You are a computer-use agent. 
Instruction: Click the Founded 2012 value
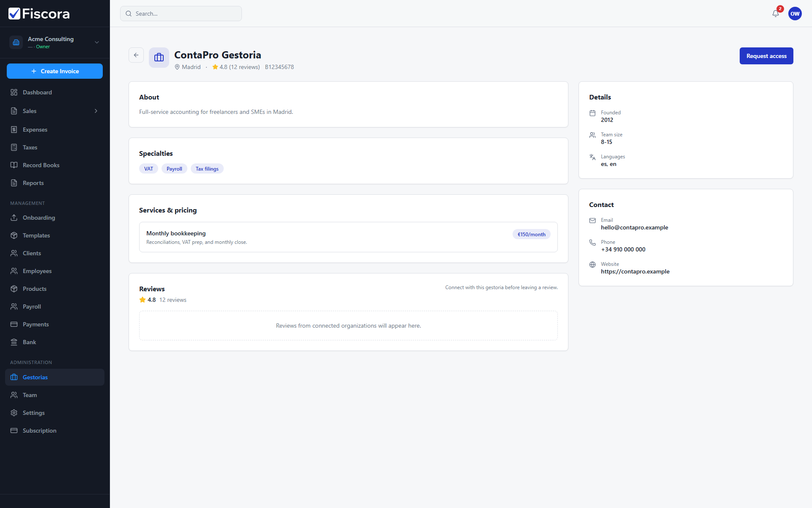[607, 120]
